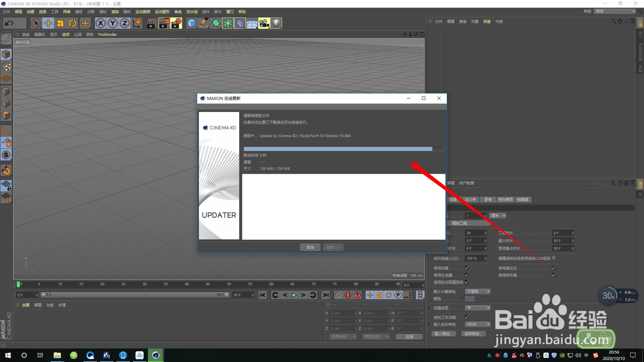The image size is (644, 362).
Task: Activate the Scale tool in top toolbar
Action: pos(60,23)
